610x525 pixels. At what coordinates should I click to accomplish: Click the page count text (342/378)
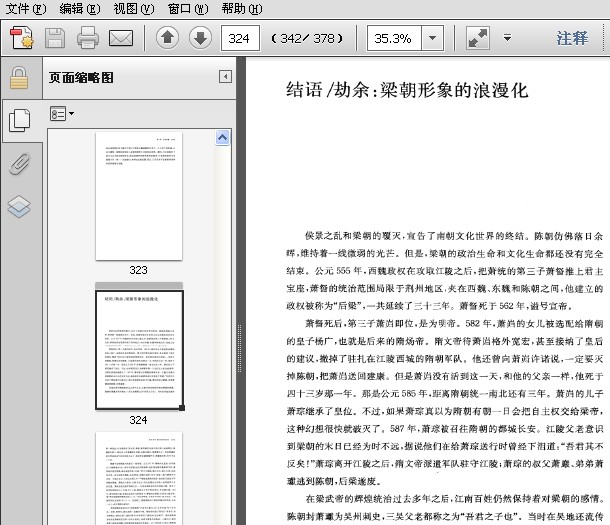(x=307, y=38)
